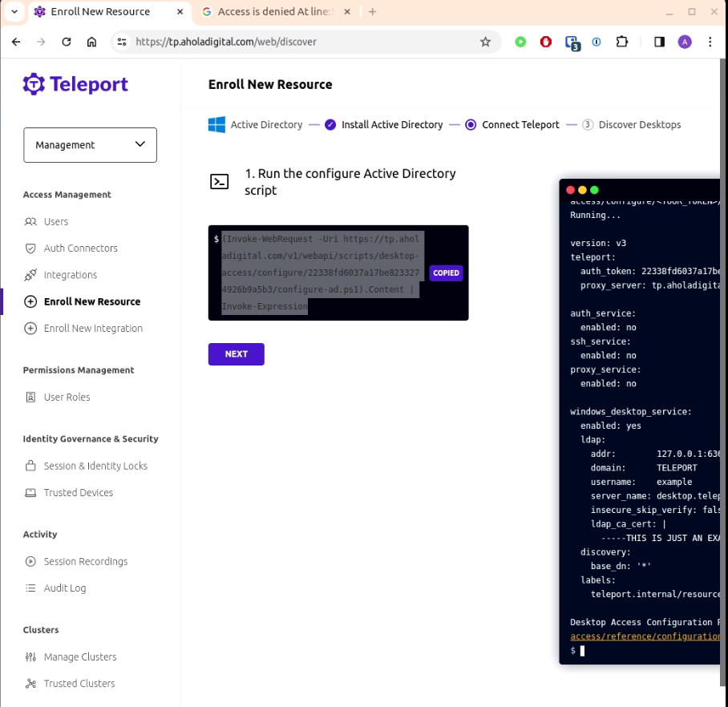
Task: Click the green play extension icon
Action: [x=520, y=42]
